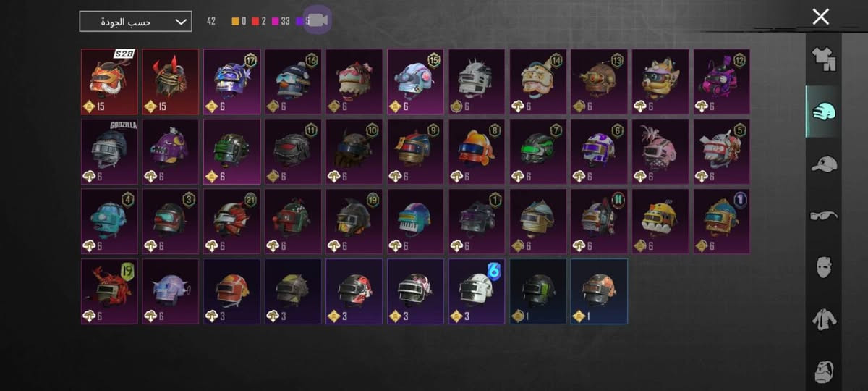This screenshot has width=868, height=391.
Task: Pick the white helmet with blue 6 badge
Action: (477, 292)
